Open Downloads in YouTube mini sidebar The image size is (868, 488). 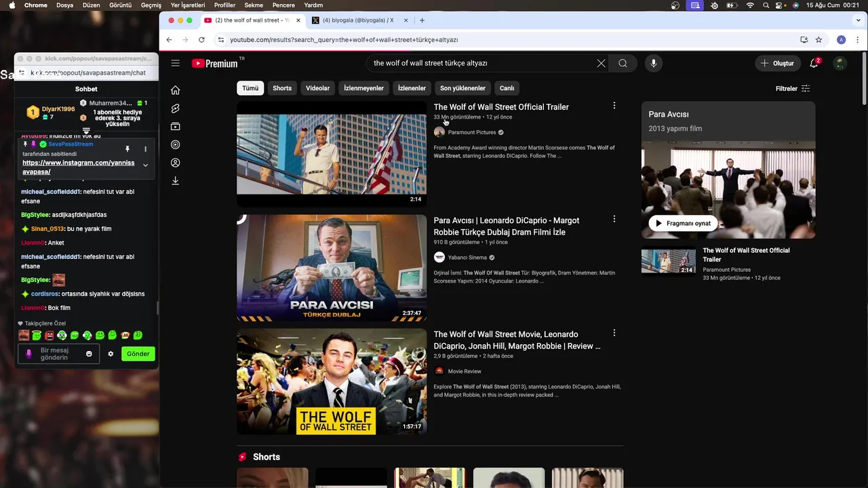click(176, 181)
